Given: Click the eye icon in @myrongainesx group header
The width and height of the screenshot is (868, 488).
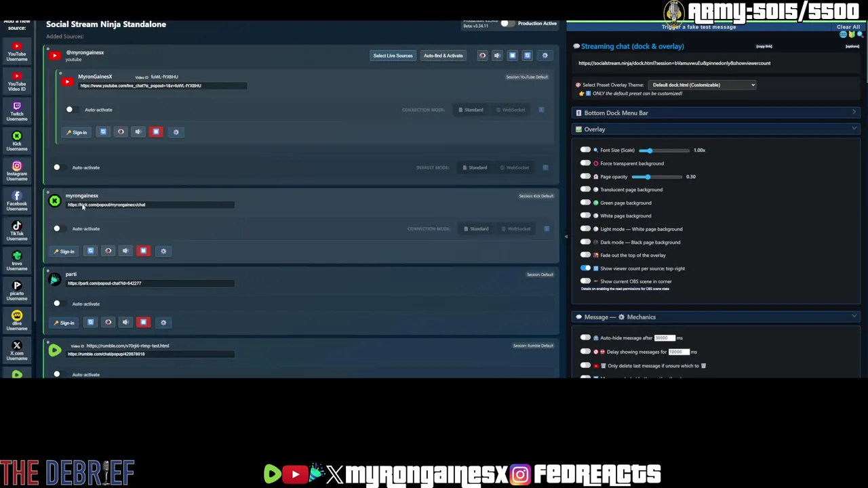Looking at the screenshot, I should [482, 56].
